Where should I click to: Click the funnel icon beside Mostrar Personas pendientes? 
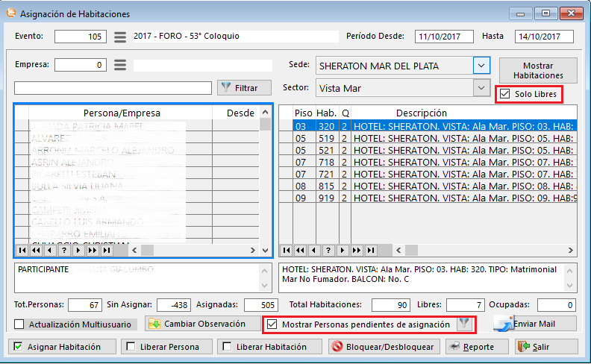click(x=465, y=324)
